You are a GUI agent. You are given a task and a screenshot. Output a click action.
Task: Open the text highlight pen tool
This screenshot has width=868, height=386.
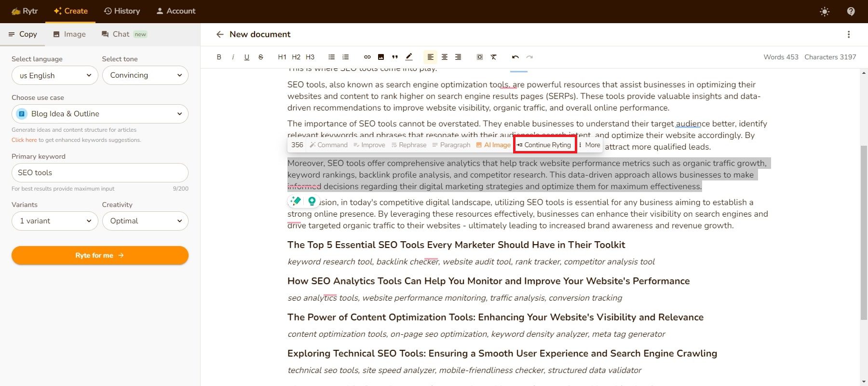click(x=409, y=57)
